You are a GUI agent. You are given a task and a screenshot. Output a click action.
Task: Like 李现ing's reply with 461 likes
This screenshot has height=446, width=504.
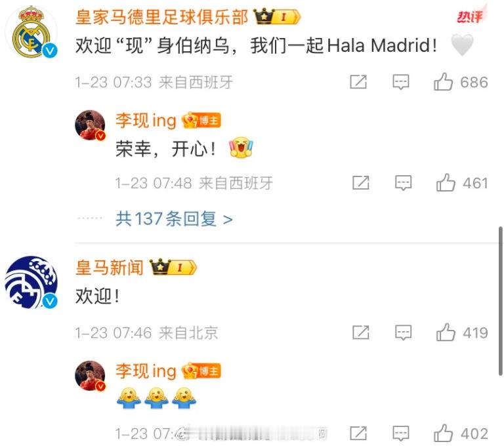(x=446, y=183)
